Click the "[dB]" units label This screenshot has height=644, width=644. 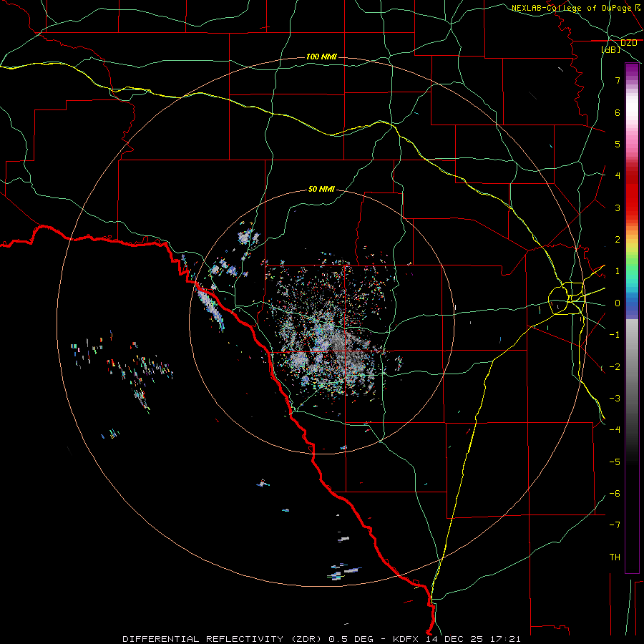(x=611, y=49)
